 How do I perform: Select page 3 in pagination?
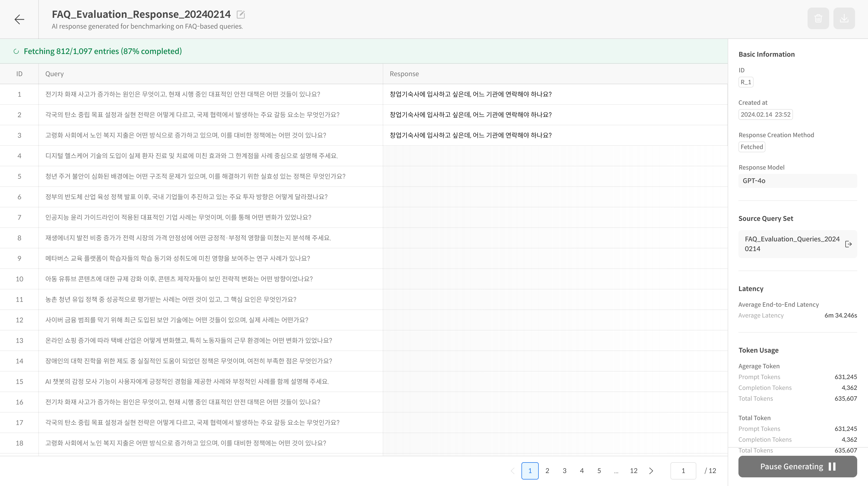pos(564,471)
